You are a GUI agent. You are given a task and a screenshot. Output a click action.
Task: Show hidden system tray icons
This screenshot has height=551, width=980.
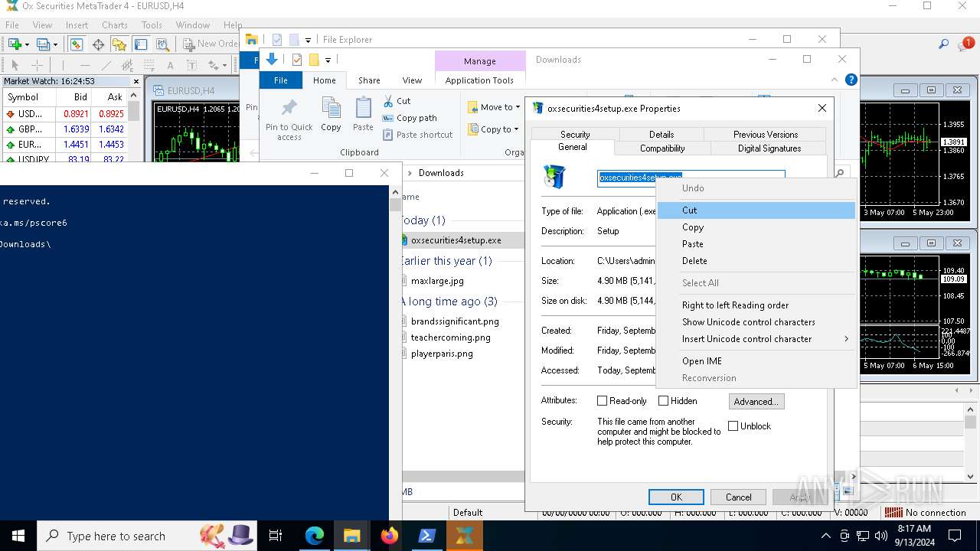(x=825, y=536)
